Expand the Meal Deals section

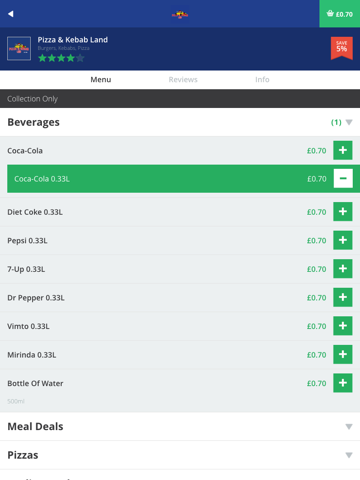[349, 427]
